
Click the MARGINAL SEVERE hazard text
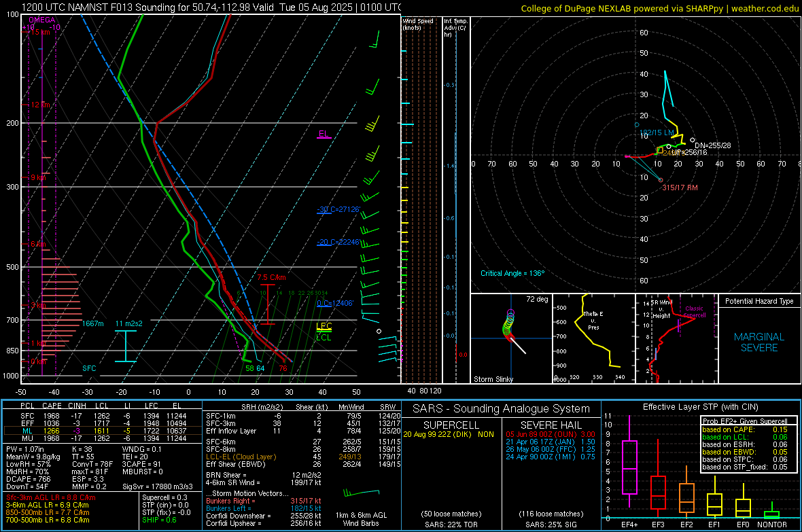[x=759, y=342]
